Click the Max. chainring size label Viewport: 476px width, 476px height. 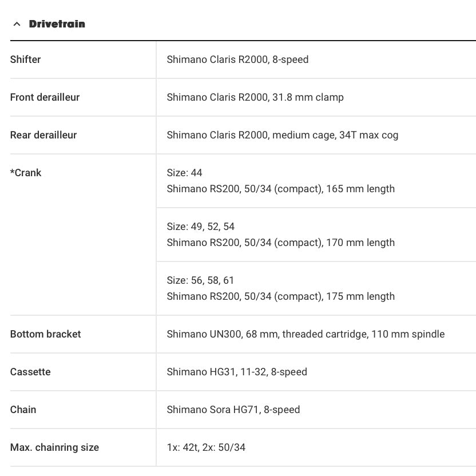click(54, 447)
